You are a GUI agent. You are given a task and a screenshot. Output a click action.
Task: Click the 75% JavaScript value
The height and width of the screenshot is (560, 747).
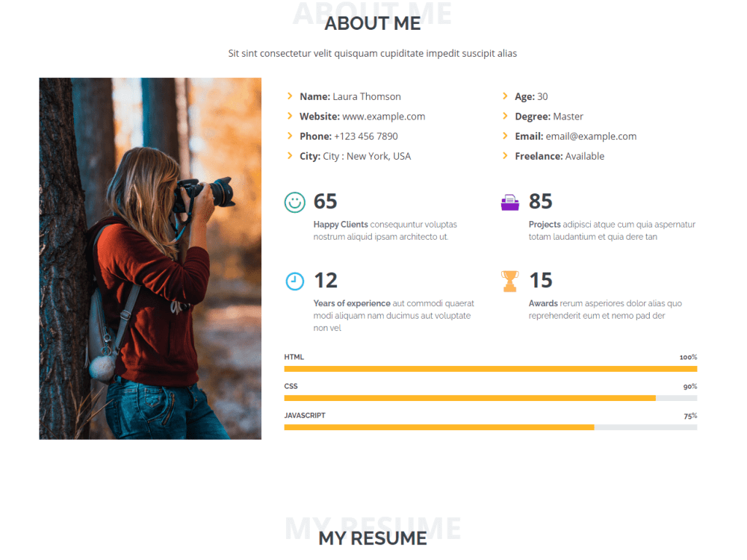coord(691,416)
